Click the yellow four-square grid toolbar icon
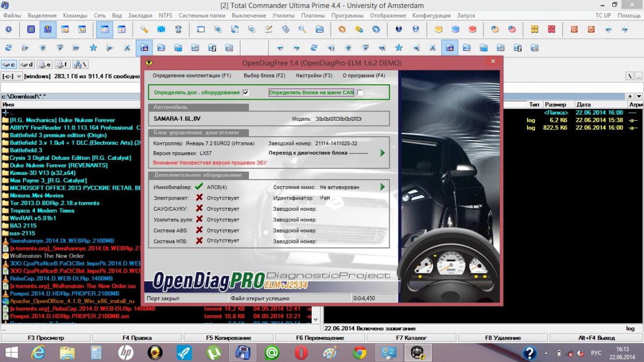This screenshot has height=362, width=644. coord(534,29)
